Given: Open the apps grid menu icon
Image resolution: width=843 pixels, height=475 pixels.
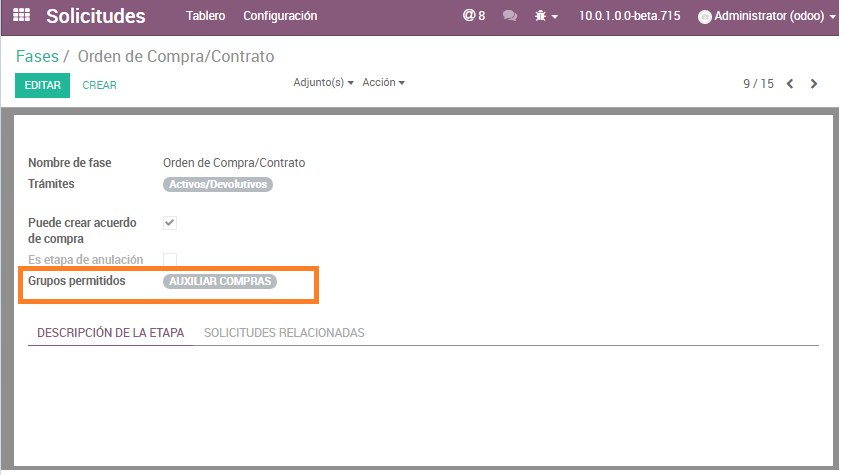Looking at the screenshot, I should pos(21,16).
